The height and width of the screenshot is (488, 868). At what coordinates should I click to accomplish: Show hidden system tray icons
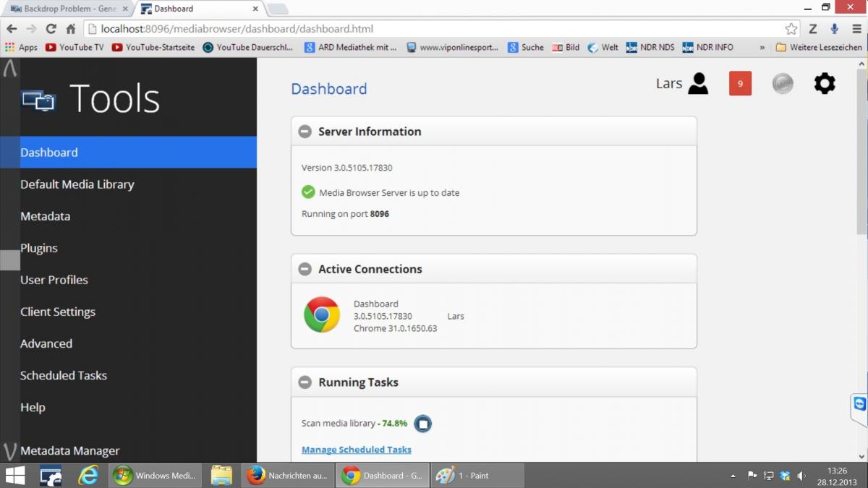pos(733,476)
